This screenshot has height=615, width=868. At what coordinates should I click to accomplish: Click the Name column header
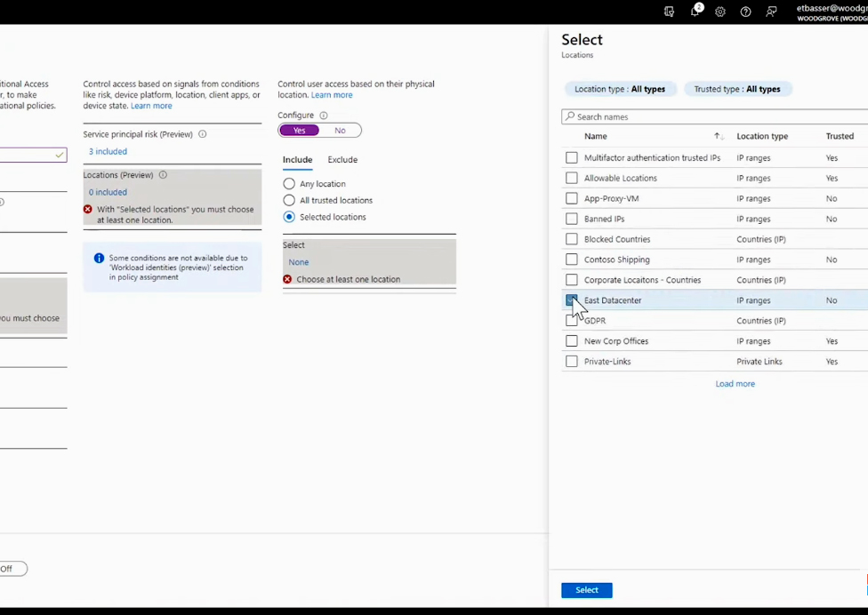596,136
